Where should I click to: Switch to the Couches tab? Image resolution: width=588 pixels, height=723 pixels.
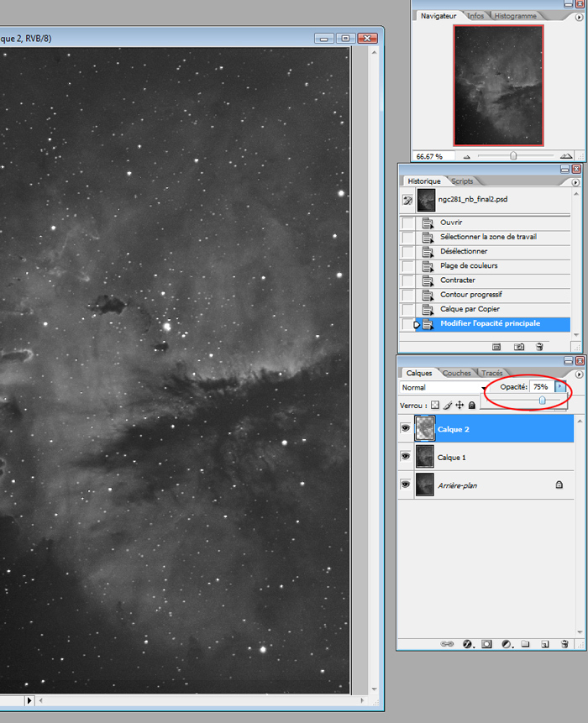457,373
